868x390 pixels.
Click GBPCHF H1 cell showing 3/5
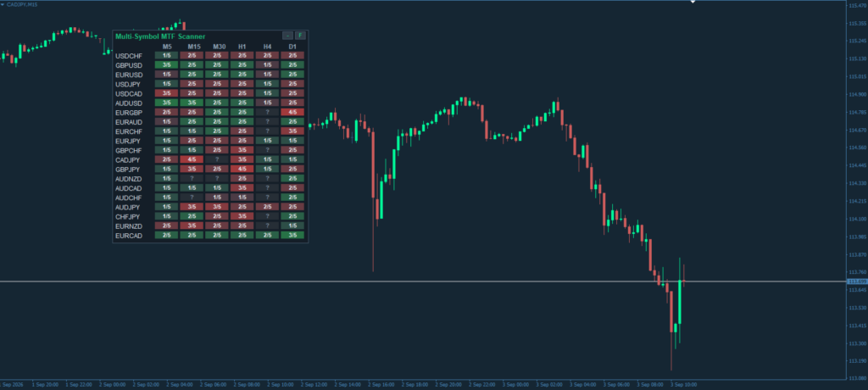242,149
